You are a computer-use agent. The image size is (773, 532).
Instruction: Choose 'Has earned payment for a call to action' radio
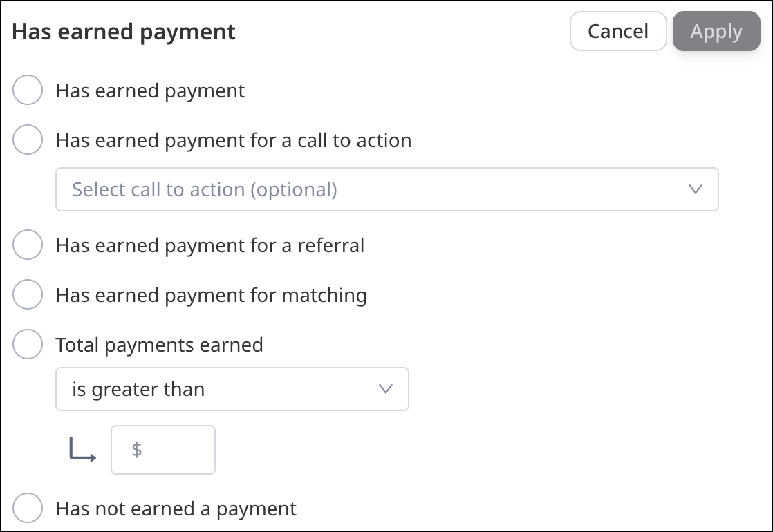click(28, 140)
